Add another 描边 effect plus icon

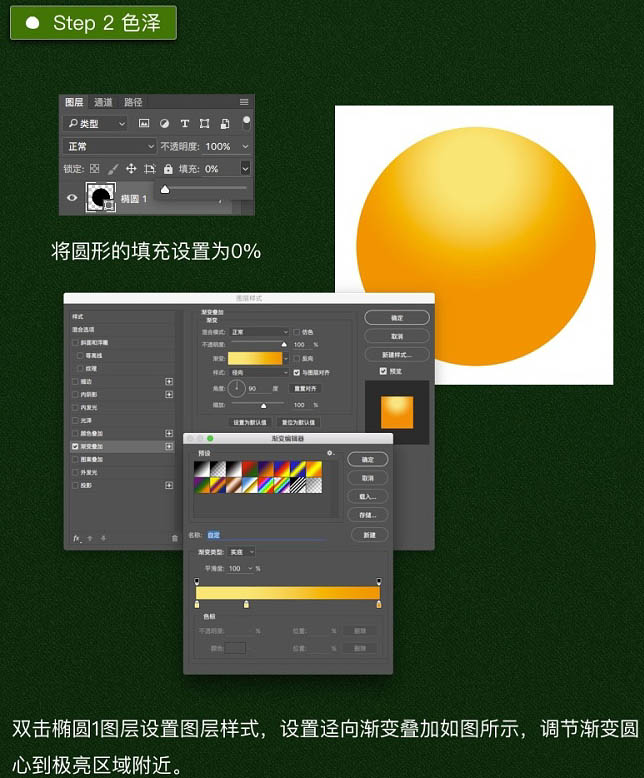(x=169, y=382)
